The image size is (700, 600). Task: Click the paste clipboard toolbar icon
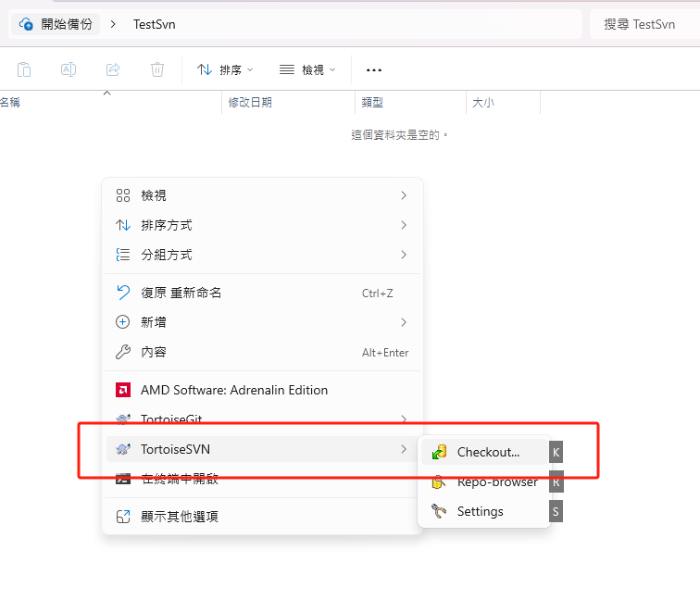coord(24,69)
